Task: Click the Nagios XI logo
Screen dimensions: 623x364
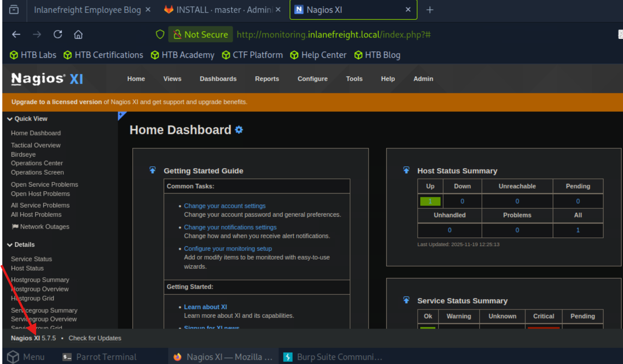Action: pos(47,79)
